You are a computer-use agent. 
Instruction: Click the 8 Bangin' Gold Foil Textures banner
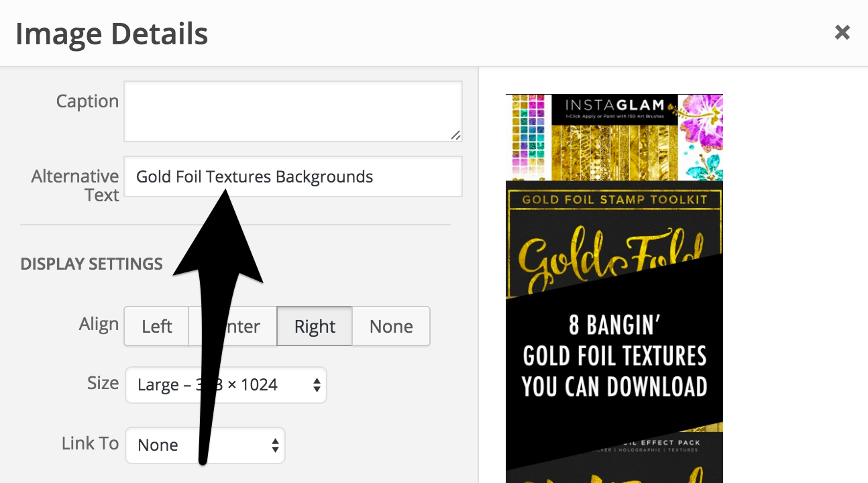pos(614,356)
